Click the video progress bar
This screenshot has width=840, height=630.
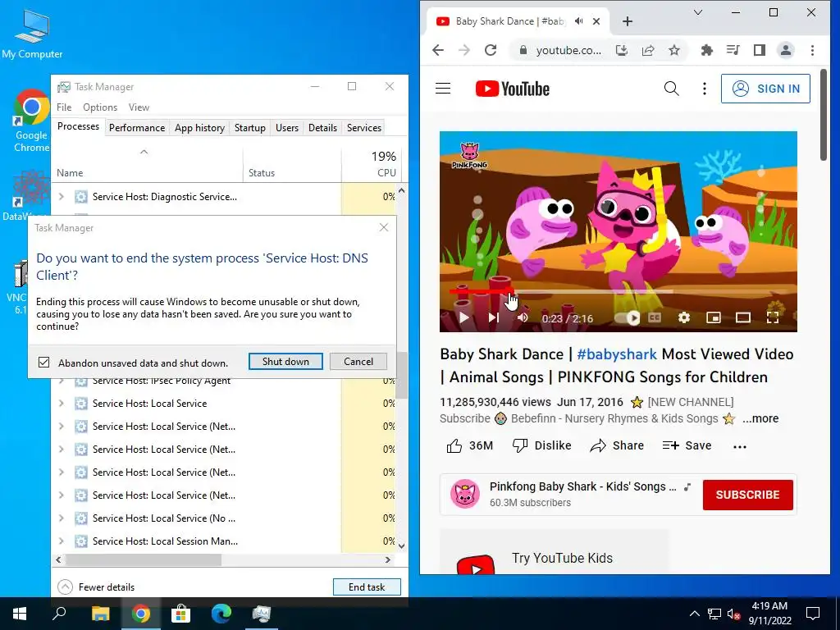coord(619,292)
